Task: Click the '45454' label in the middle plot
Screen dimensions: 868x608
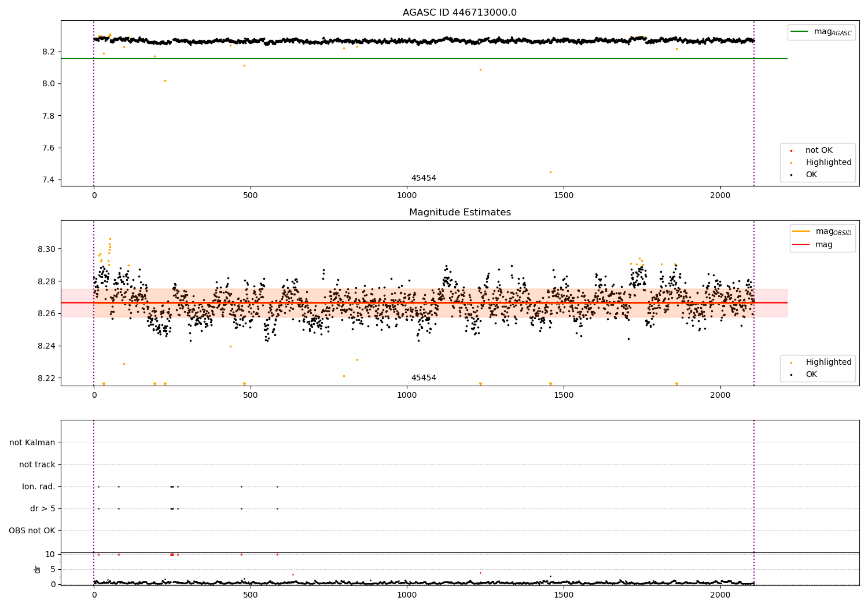Action: click(424, 378)
